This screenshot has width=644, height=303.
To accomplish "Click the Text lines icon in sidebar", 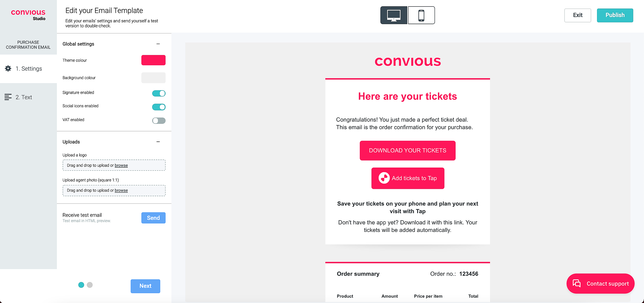I will [8, 97].
